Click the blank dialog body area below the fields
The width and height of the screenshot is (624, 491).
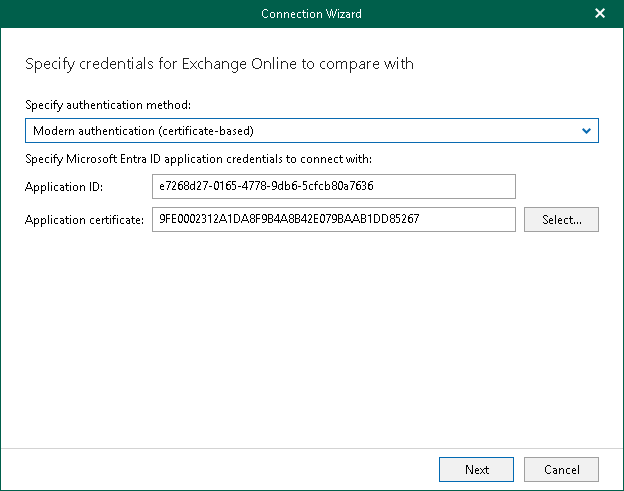click(311, 340)
